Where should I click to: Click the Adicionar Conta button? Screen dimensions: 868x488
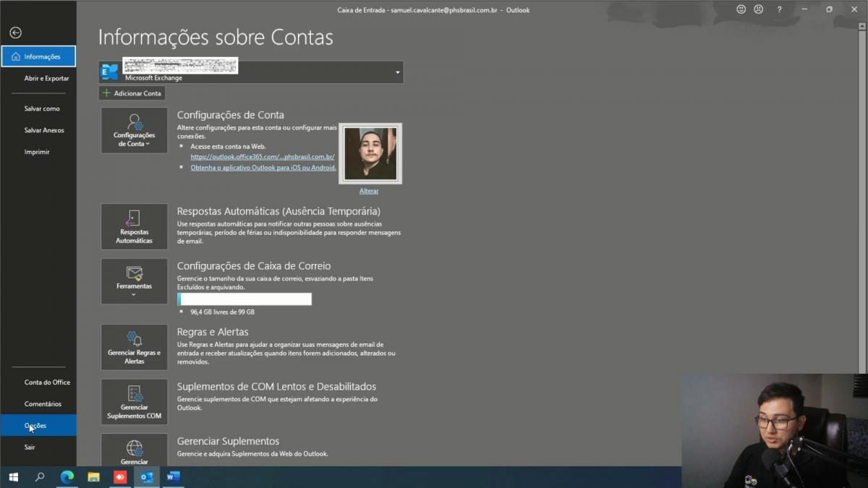[132, 93]
